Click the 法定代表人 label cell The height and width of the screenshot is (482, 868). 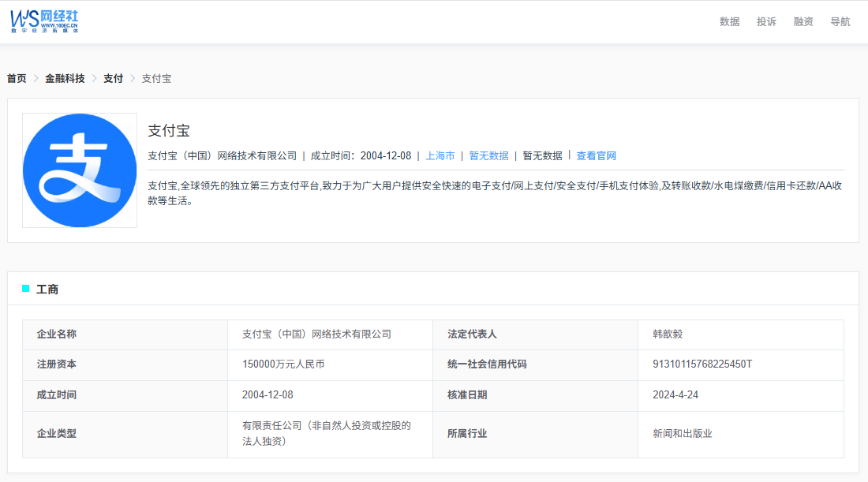[535, 334]
